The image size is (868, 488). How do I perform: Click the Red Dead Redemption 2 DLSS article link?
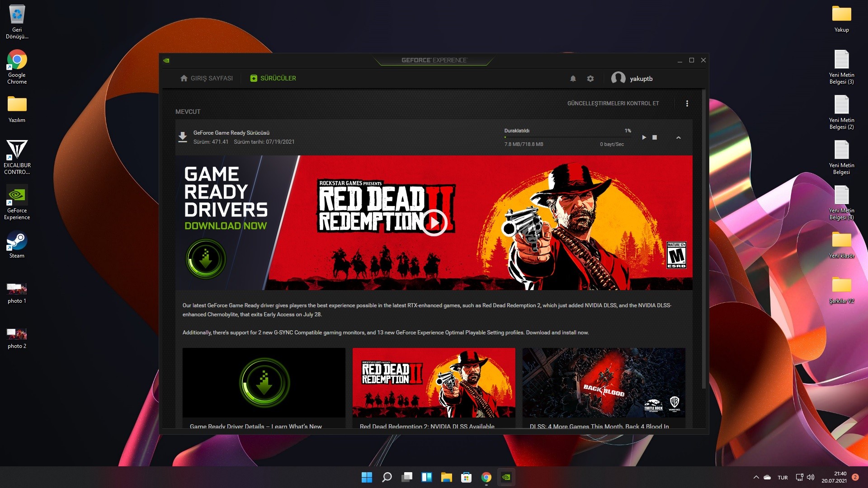(427, 426)
